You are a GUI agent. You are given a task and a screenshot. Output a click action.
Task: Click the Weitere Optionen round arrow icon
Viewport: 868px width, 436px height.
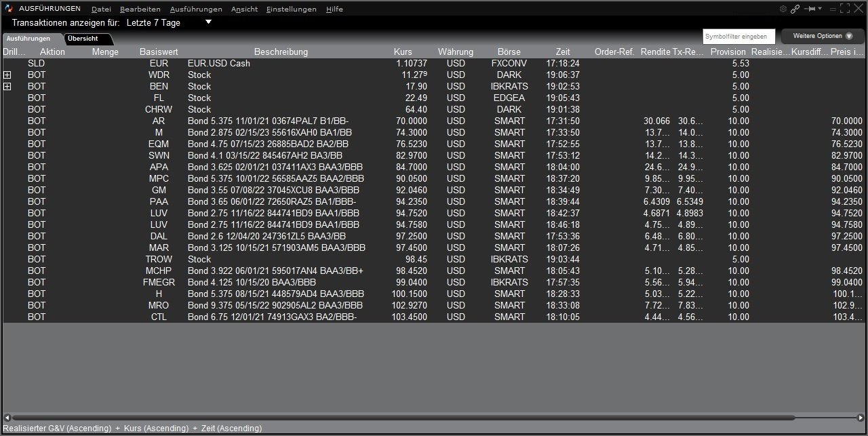849,36
